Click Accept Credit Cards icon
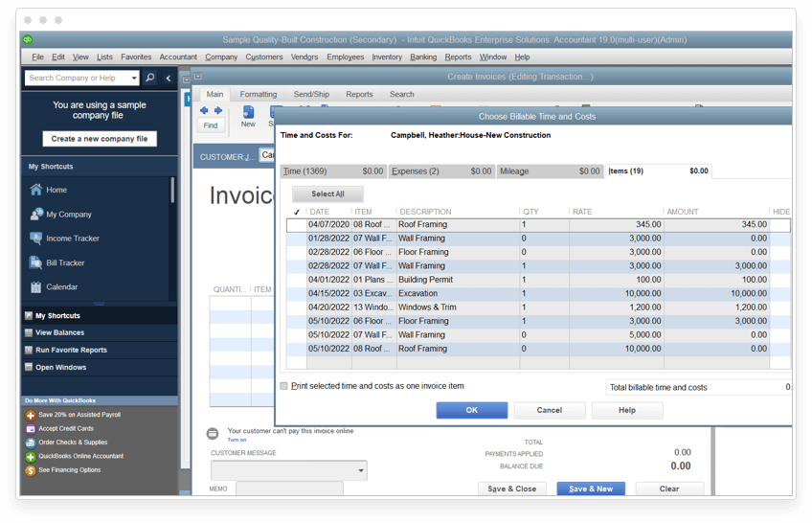This screenshot has height=523, width=812. pyautogui.click(x=31, y=429)
